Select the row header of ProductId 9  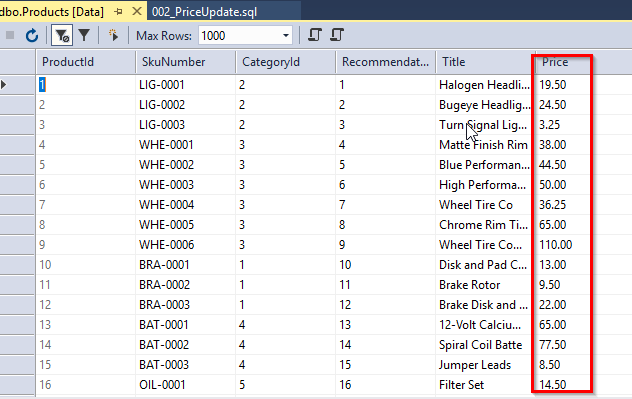(x=17, y=245)
